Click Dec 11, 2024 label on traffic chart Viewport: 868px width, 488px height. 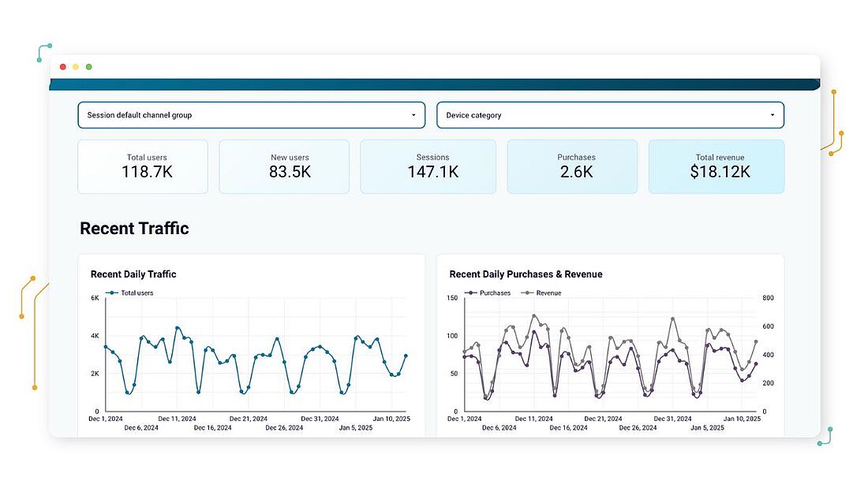tap(177, 419)
